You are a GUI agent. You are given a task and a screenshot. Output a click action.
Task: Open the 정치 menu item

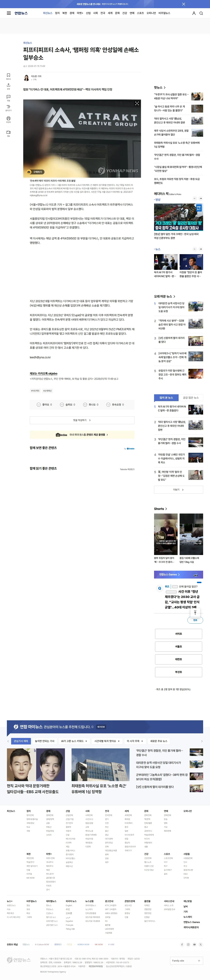point(57,13)
